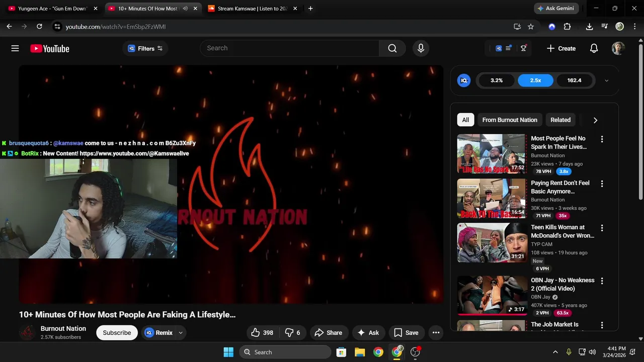Open options for Paying Rent Don't Feel Basic video
Image resolution: width=644 pixels, height=362 pixels.
(602, 184)
